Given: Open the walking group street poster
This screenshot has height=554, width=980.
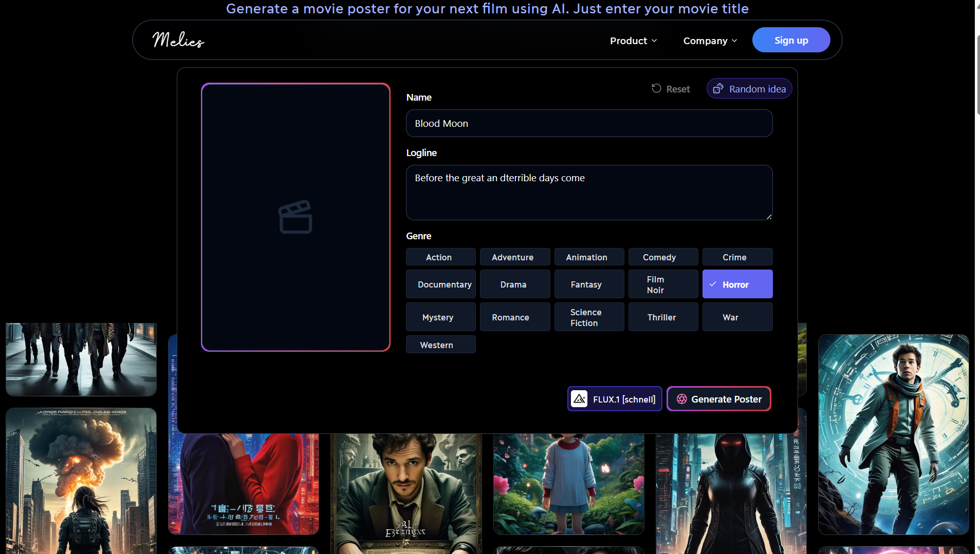Looking at the screenshot, I should point(81,359).
